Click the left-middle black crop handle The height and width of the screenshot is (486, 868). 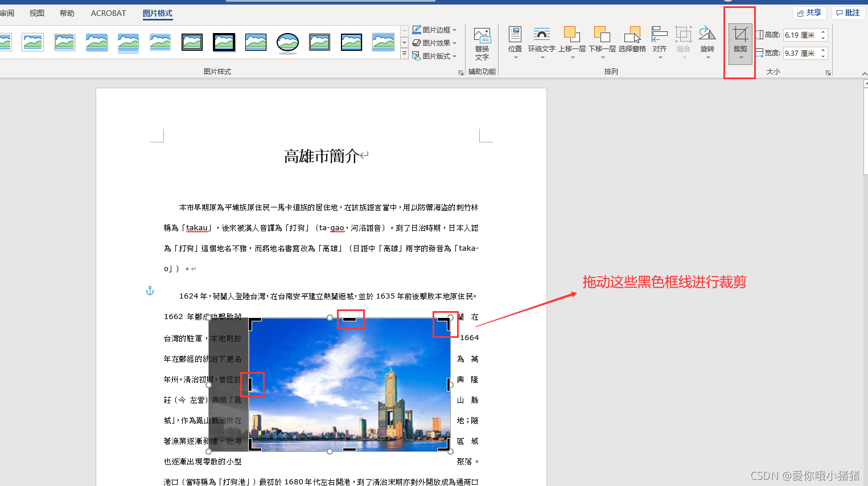click(250, 385)
